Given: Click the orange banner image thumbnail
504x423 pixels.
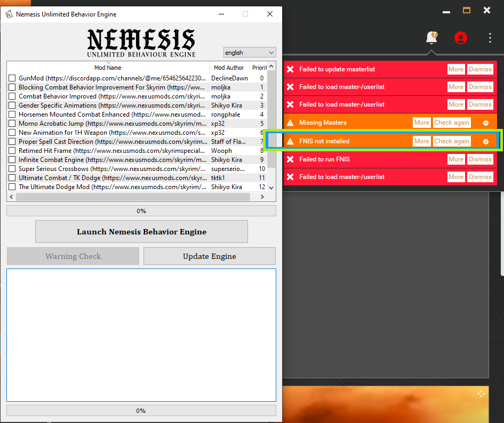Looking at the screenshot, I should point(386,405).
